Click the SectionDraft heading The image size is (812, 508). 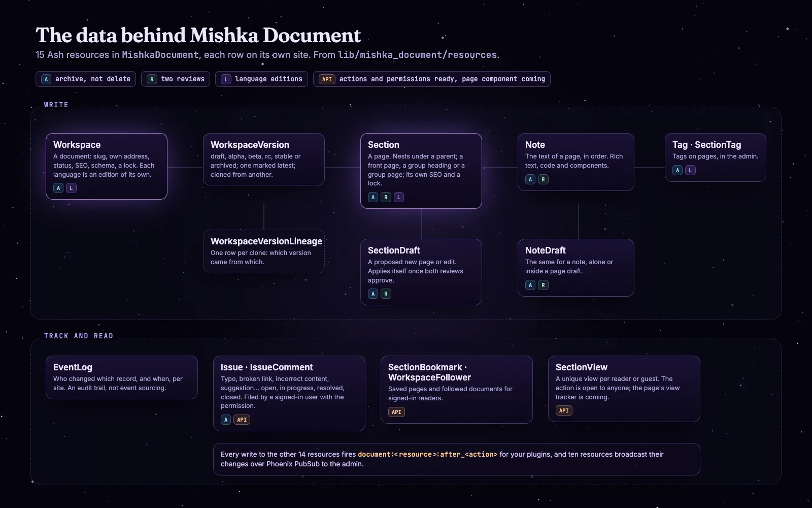click(x=394, y=250)
